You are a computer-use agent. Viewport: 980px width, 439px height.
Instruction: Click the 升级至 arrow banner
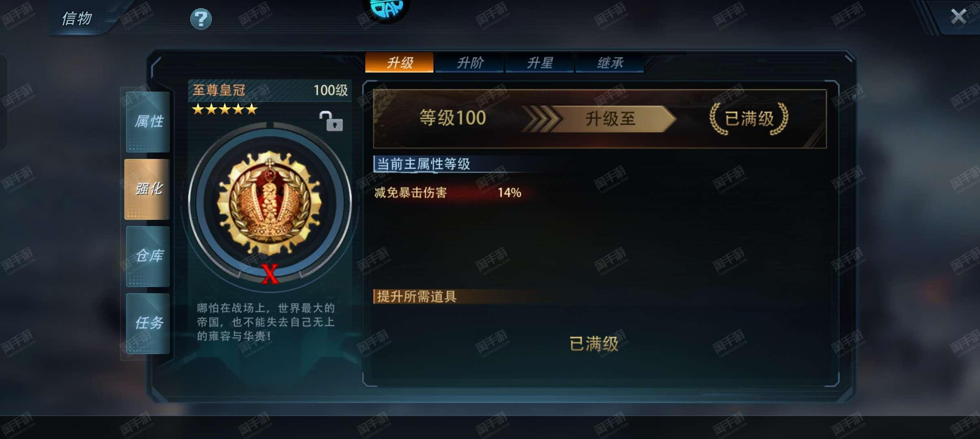599,119
